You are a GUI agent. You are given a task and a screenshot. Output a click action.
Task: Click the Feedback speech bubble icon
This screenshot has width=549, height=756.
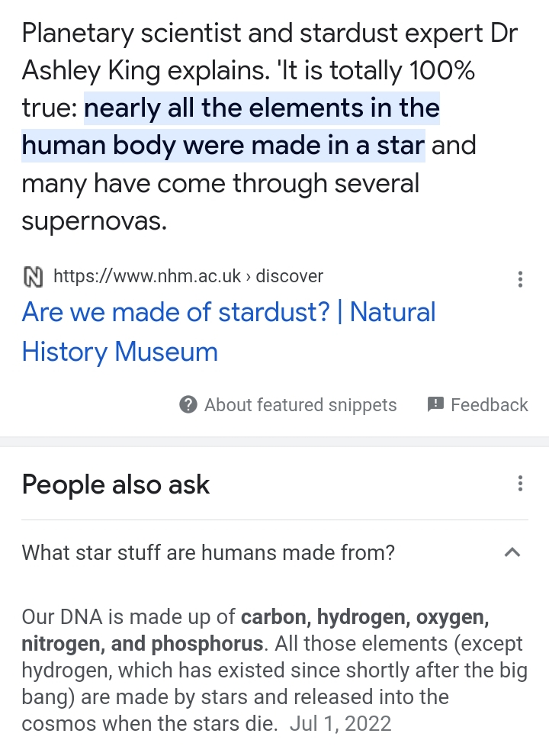(435, 404)
